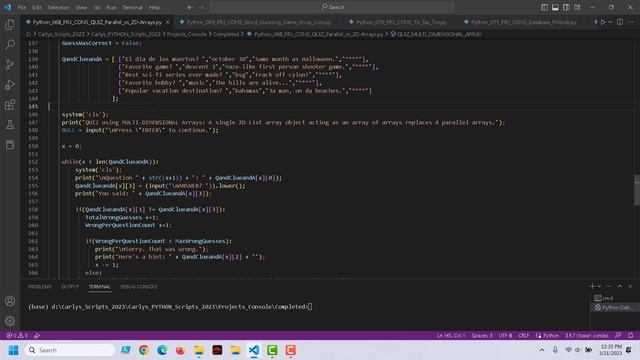
Task: Select the TERMINAL panel tab
Action: click(x=100, y=287)
